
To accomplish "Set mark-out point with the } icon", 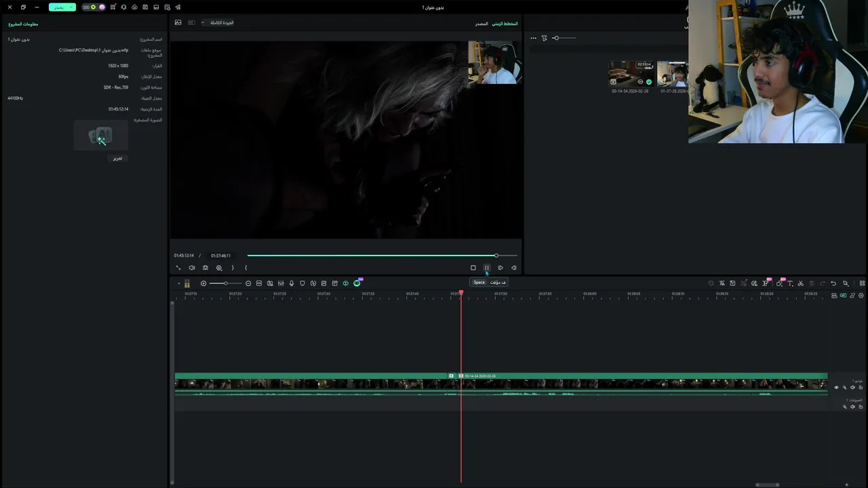I will tap(233, 268).
